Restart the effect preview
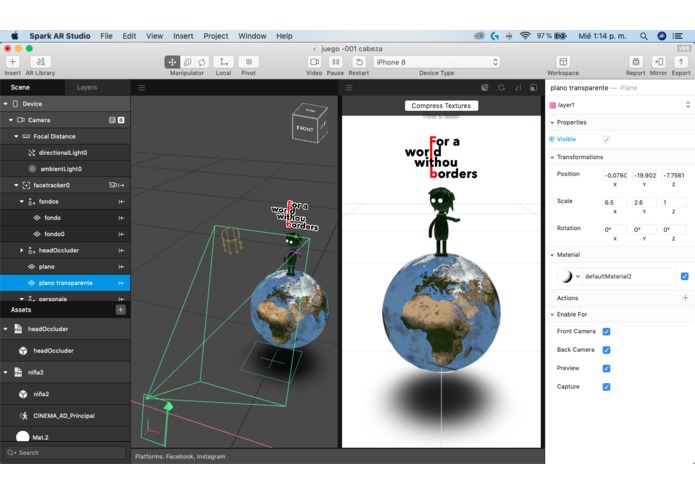Image resolution: width=695 pixels, height=494 pixels. click(359, 62)
